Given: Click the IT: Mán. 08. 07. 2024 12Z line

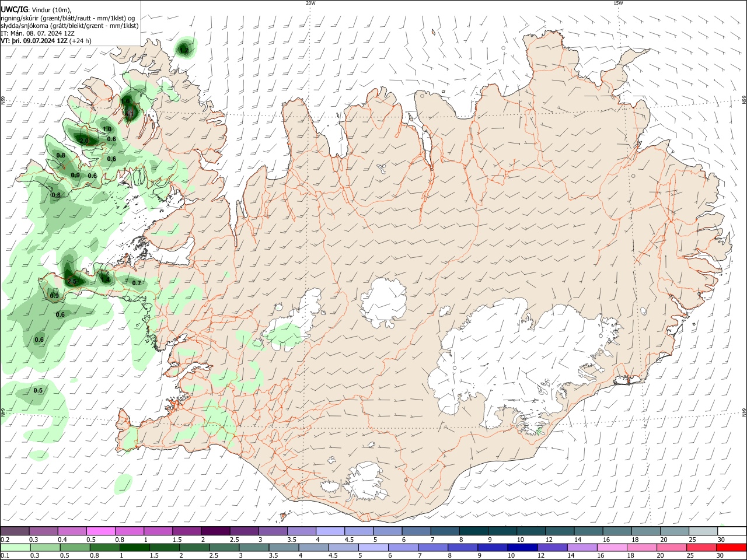Looking at the screenshot, I should [x=37, y=33].
